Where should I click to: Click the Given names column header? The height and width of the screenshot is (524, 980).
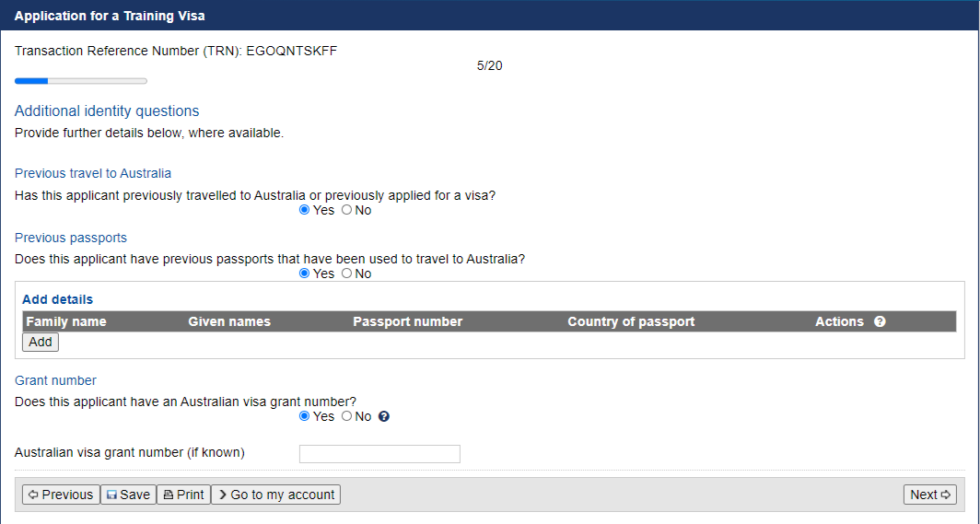point(229,321)
